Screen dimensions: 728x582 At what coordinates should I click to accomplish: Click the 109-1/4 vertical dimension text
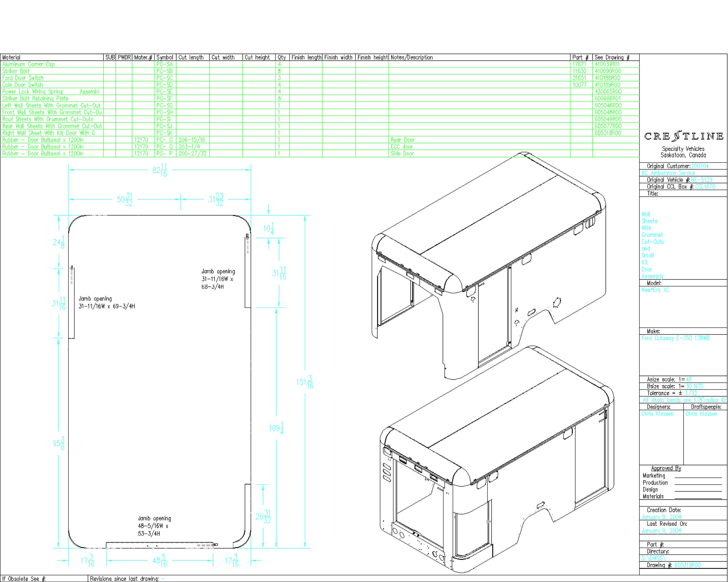pos(276,428)
